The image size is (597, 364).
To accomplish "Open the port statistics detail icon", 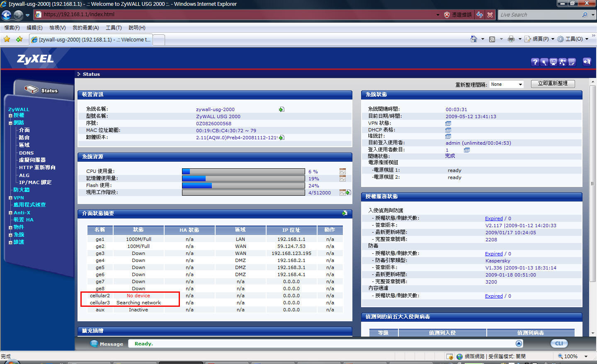I will [x=448, y=136].
